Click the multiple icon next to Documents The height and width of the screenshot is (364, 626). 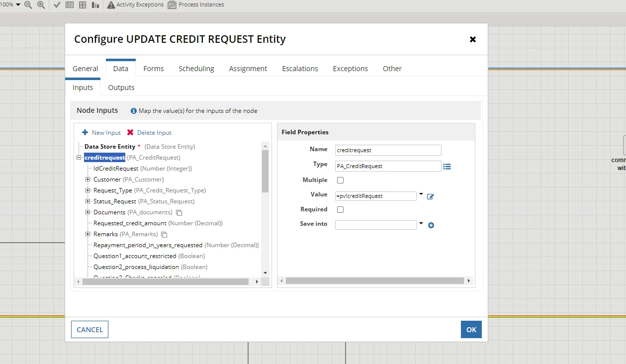(179, 213)
